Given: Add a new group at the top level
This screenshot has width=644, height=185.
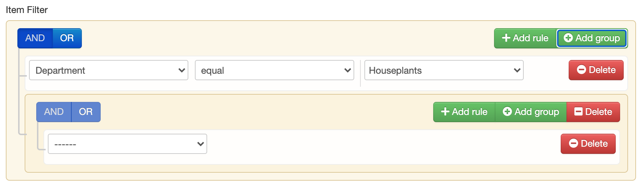Looking at the screenshot, I should 592,38.
